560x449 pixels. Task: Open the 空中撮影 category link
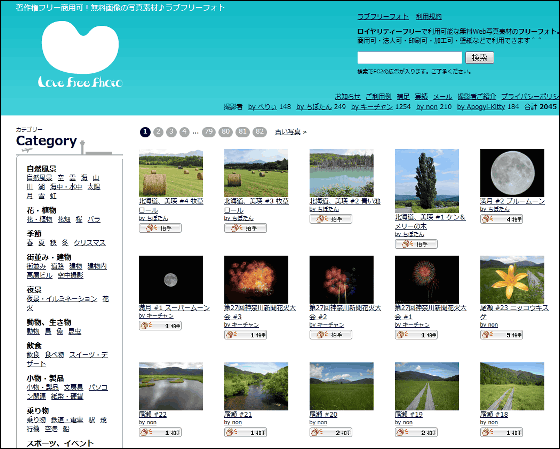(x=70, y=275)
